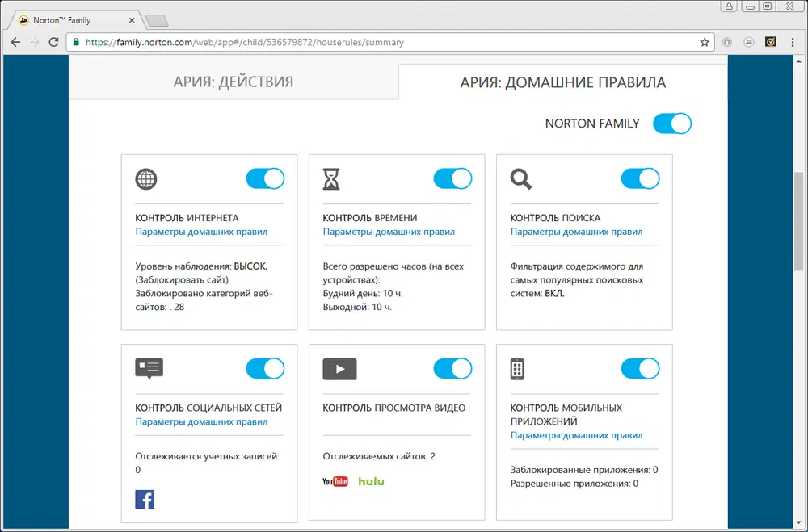Open Параметры домашних правил for mobile apps
Screen dimensions: 808x532
click(576, 435)
